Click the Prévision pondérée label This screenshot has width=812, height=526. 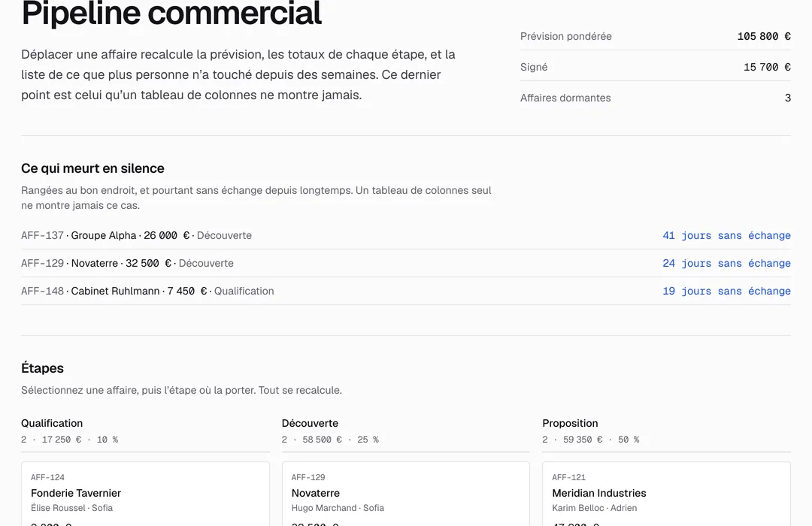[566, 36]
